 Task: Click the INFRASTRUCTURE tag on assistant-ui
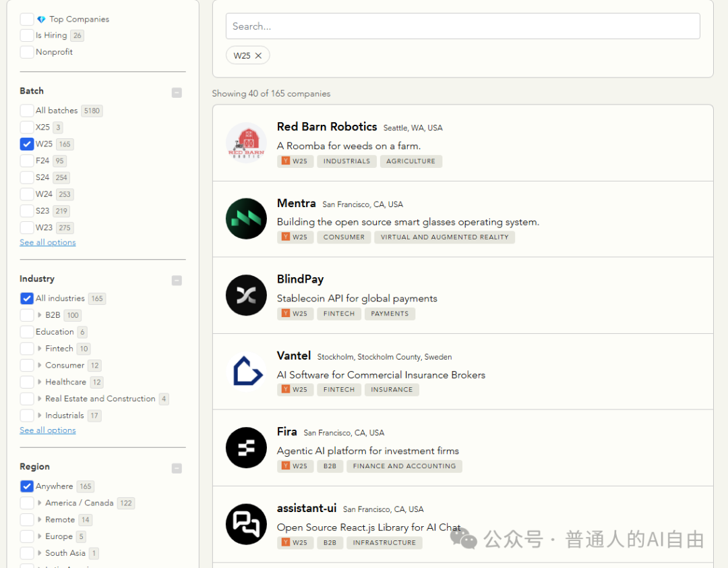point(384,543)
